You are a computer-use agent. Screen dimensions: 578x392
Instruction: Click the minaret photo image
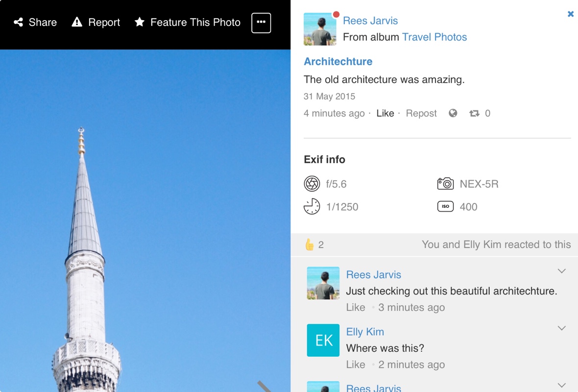(145, 220)
